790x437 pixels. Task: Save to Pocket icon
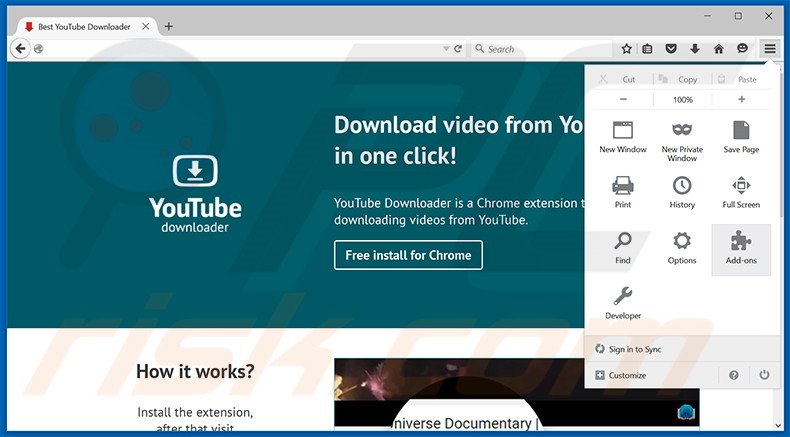[671, 49]
